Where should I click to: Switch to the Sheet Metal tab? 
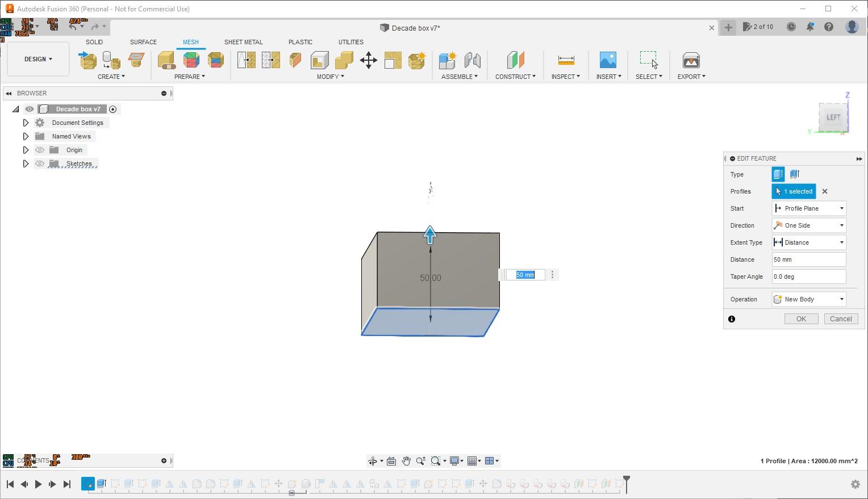coord(244,42)
